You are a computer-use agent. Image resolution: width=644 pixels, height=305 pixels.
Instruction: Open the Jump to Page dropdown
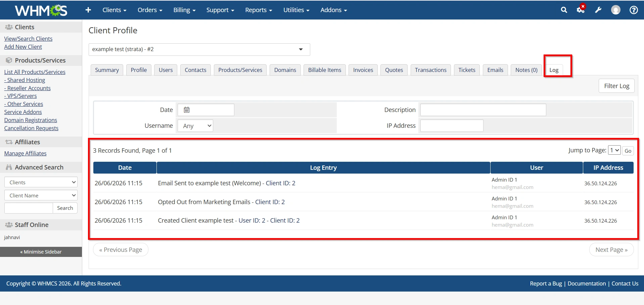(614, 150)
